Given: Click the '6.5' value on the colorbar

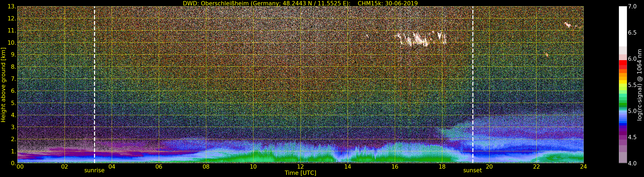Looking at the screenshot, I should (632, 33).
